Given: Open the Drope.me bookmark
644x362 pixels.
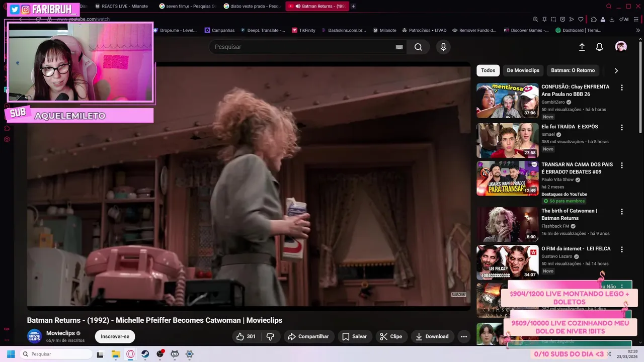Looking at the screenshot, I should tap(175, 30).
